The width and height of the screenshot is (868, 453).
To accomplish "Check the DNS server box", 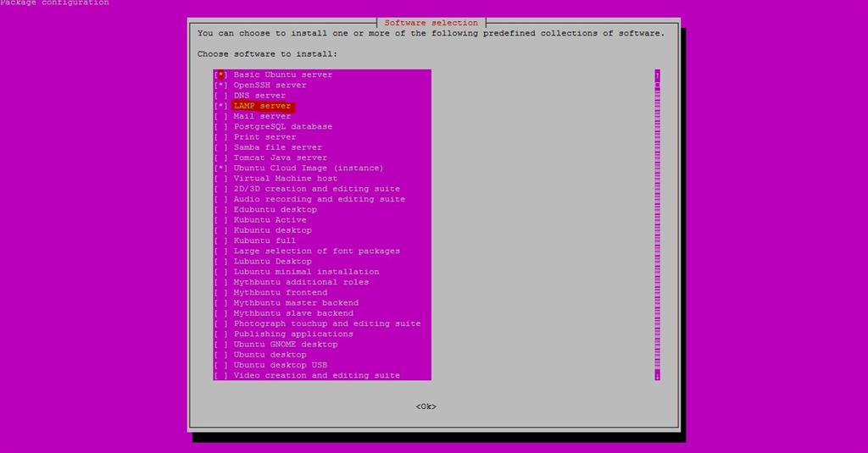I will (x=221, y=96).
